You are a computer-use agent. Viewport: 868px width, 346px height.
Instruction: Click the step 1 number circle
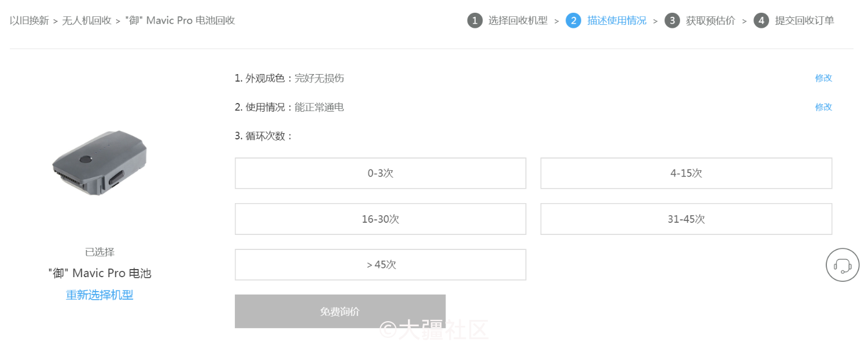pos(475,21)
